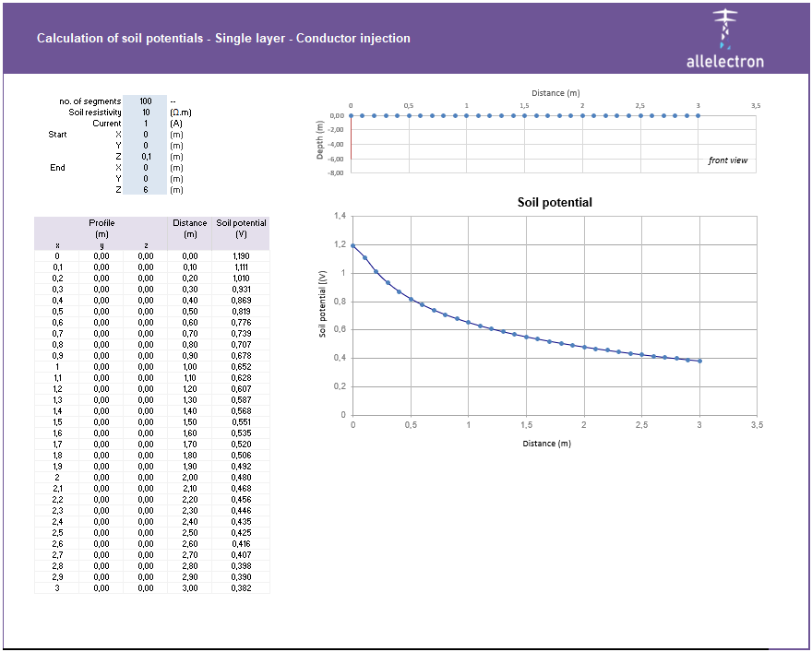Image resolution: width=812 pixels, height=652 pixels.
Task: Select the Profile (m) table header
Action: [101, 228]
